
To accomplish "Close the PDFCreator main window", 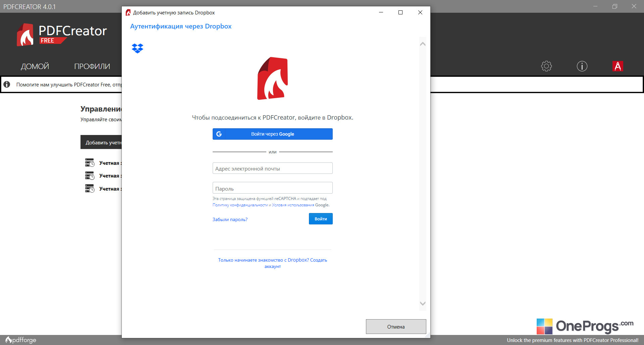I will pyautogui.click(x=634, y=6).
